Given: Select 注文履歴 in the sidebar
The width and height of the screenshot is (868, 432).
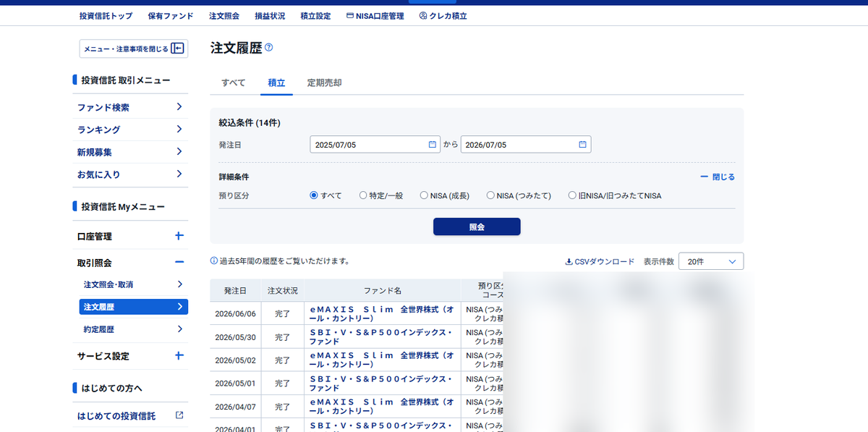Looking at the screenshot, I should tap(134, 307).
